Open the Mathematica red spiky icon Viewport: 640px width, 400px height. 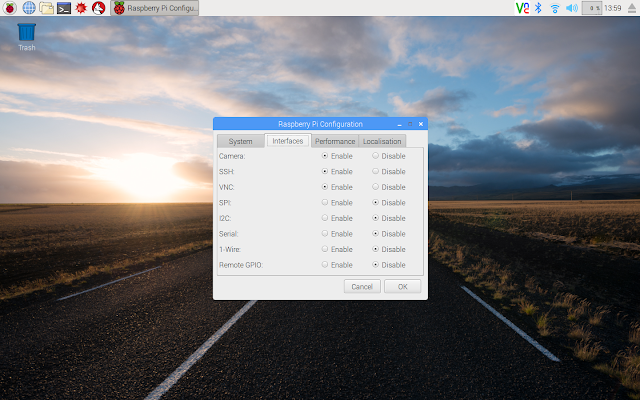[x=81, y=8]
